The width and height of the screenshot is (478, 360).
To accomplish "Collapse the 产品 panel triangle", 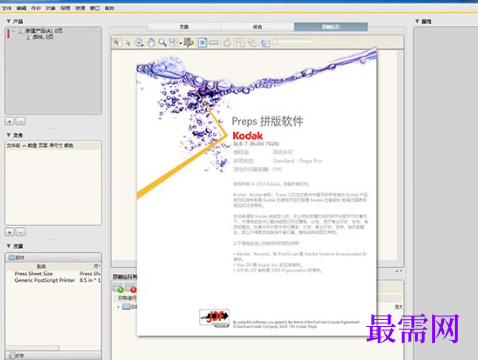I will (x=8, y=21).
